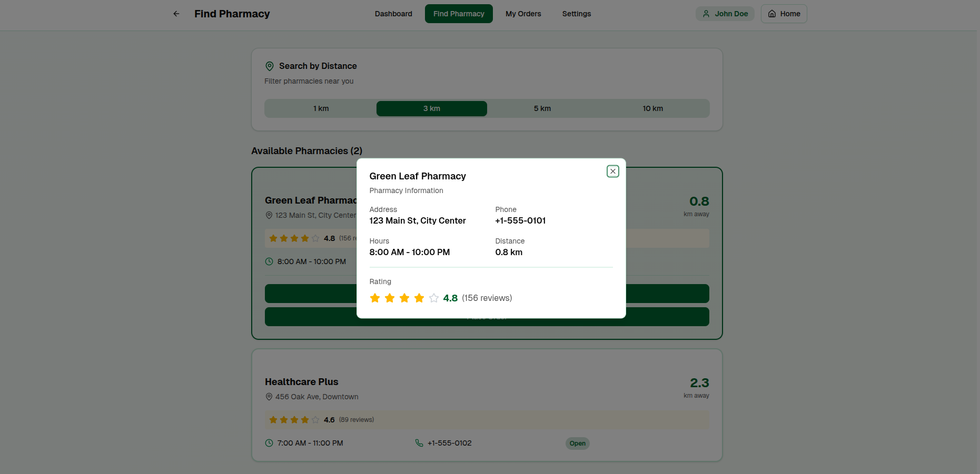This screenshot has height=474, width=980.
Task: Go to My Orders tab
Action: [523, 14]
